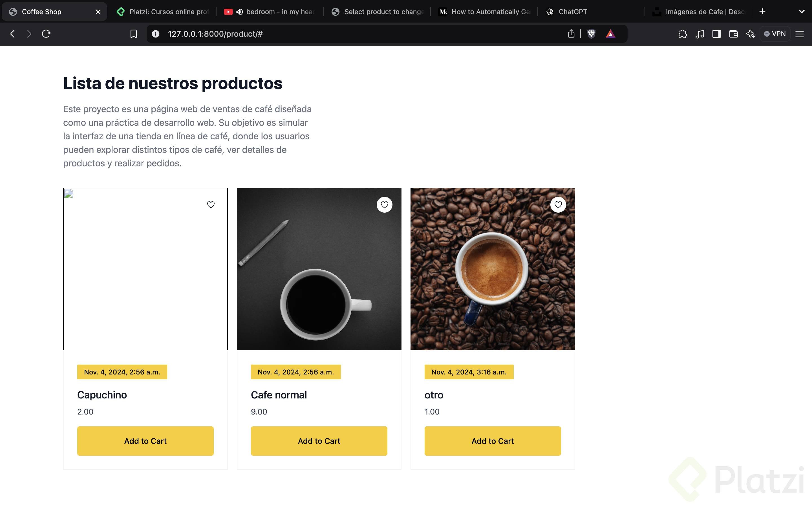The width and height of the screenshot is (812, 507).
Task: Open the Brave Wallet icon
Action: coord(734,34)
